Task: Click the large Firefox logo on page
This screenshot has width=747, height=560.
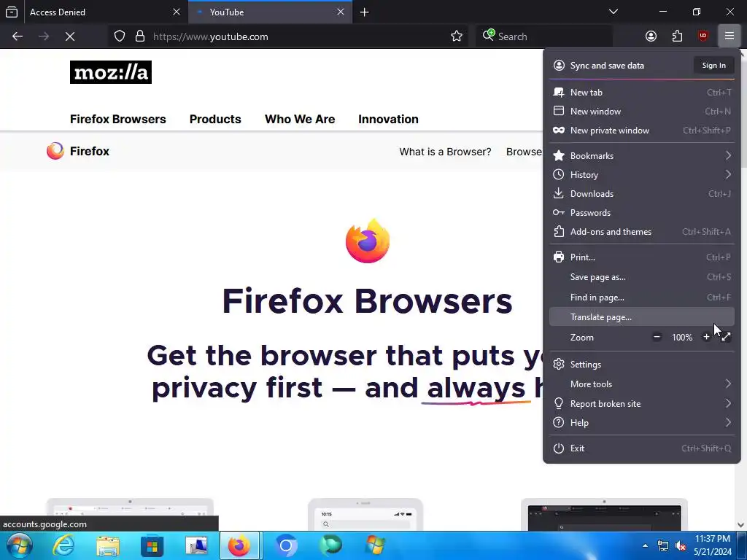Action: click(368, 241)
